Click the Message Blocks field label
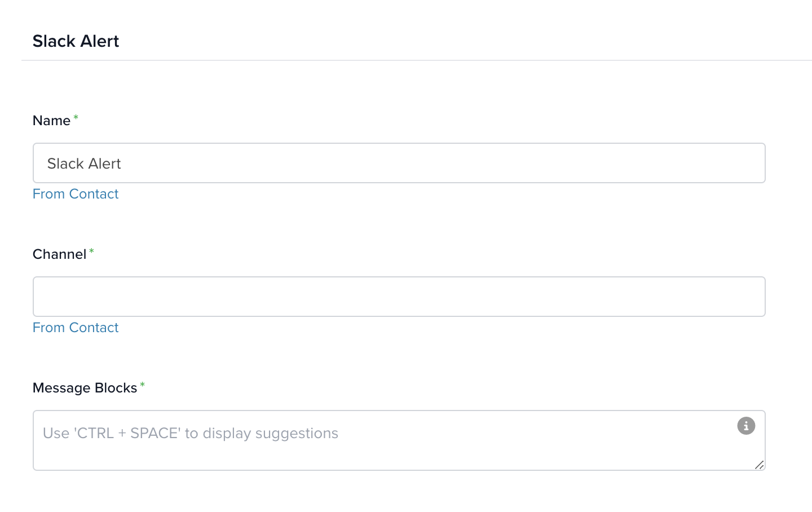Screen dimensions: 812x512 (85, 388)
